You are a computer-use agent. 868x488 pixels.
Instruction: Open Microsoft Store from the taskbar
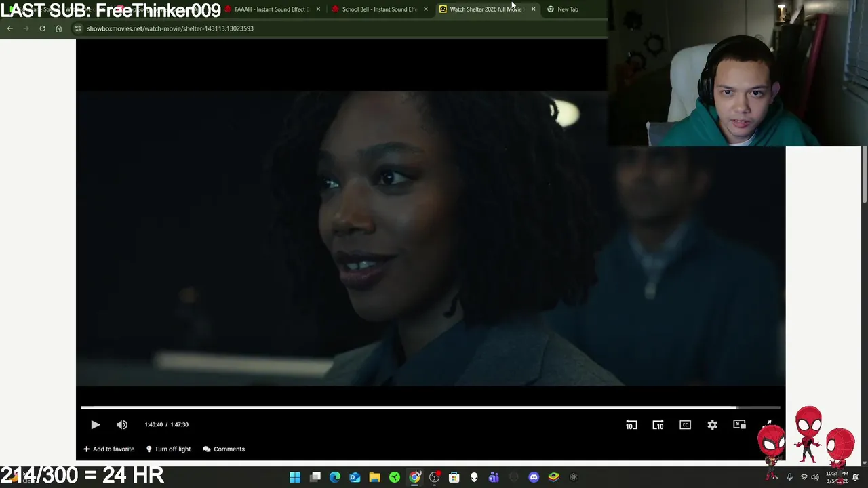coord(454,477)
